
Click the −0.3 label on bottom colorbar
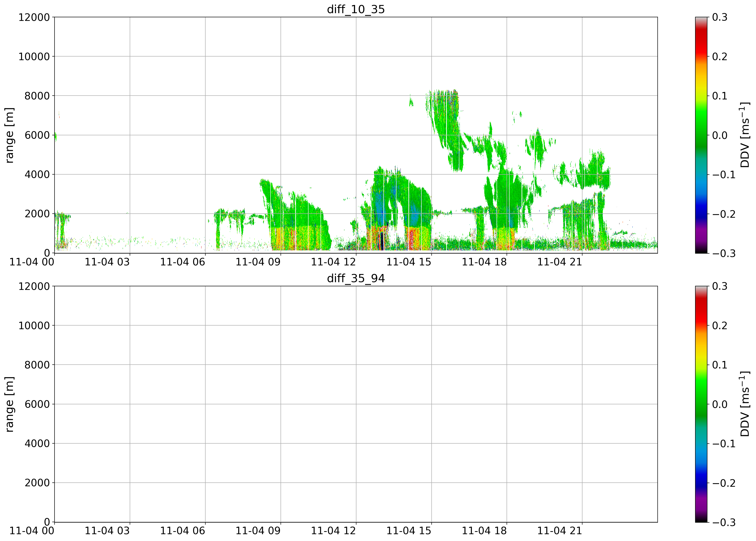[x=724, y=522]
